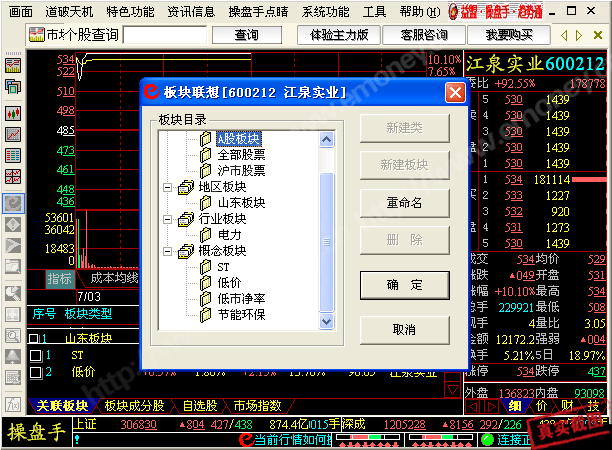The height and width of the screenshot is (450, 612).
Task: Collapse the 地区板块 tree node
Action: pos(167,186)
